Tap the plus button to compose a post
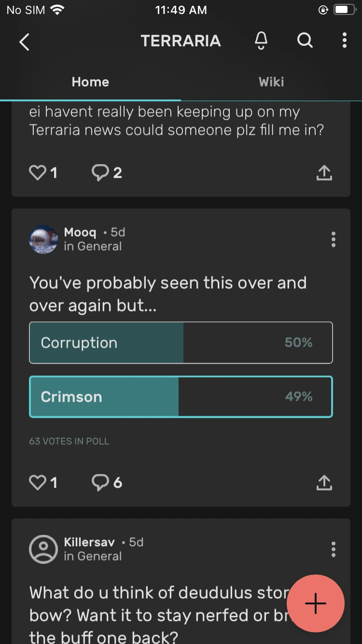This screenshot has width=362, height=644. point(315,604)
